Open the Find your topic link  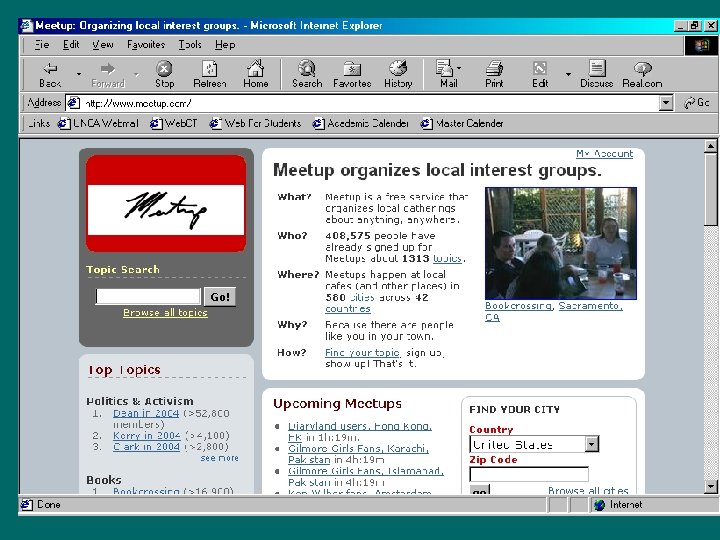[362, 353]
